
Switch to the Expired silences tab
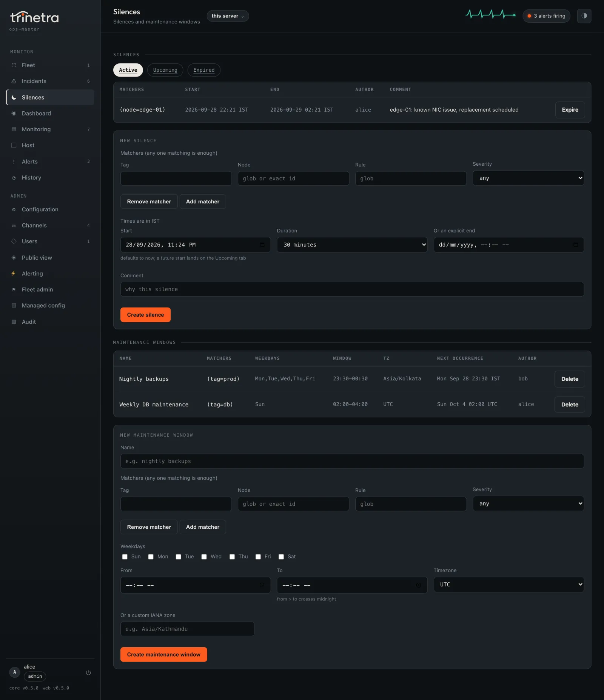pyautogui.click(x=204, y=70)
